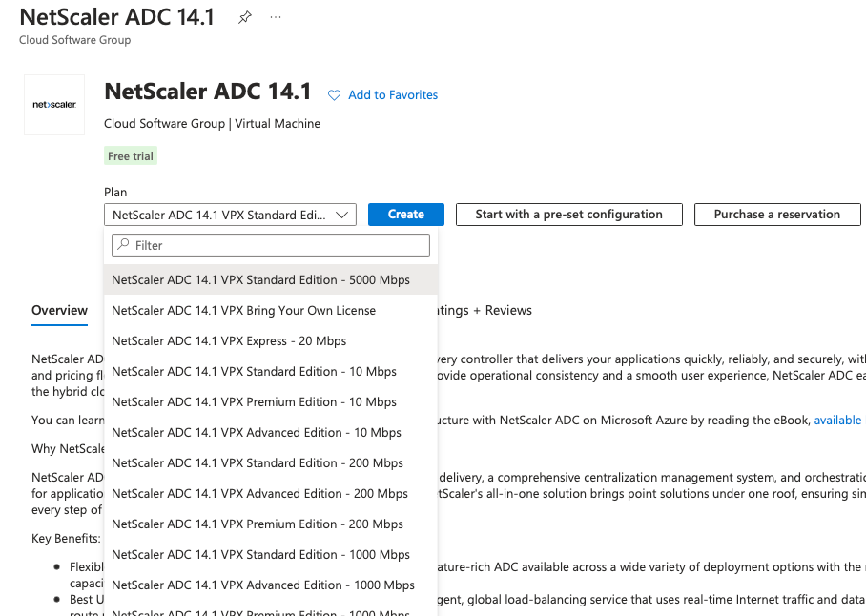Open the more options ellipsis menu

click(x=276, y=18)
